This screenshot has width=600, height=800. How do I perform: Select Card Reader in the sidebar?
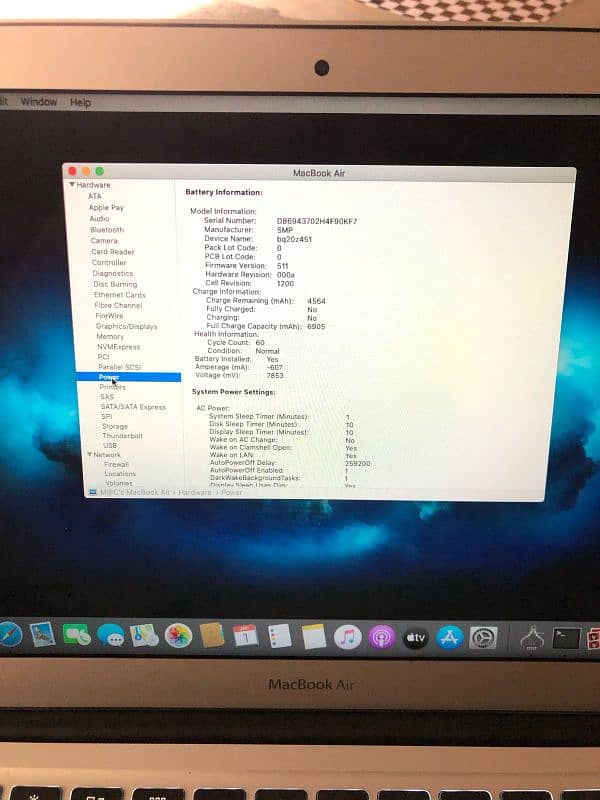click(x=113, y=252)
